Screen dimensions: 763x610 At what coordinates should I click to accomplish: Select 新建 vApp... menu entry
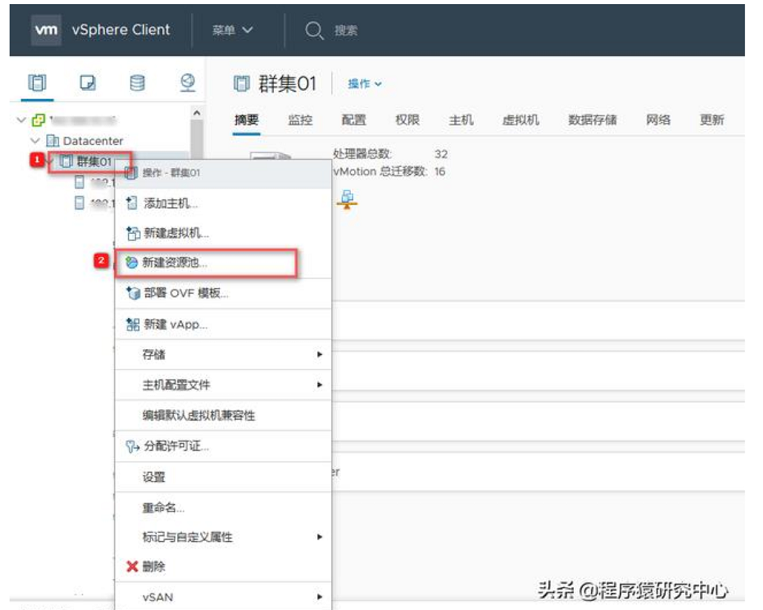pos(223,324)
